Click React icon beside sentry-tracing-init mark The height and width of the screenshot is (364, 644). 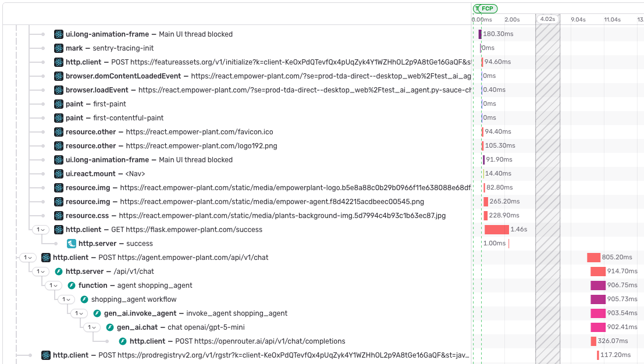pyautogui.click(x=59, y=48)
